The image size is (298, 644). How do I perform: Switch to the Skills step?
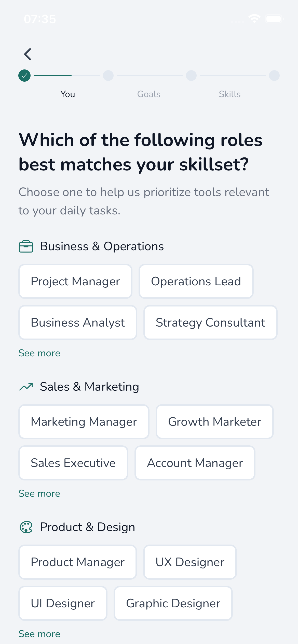pyautogui.click(x=229, y=94)
